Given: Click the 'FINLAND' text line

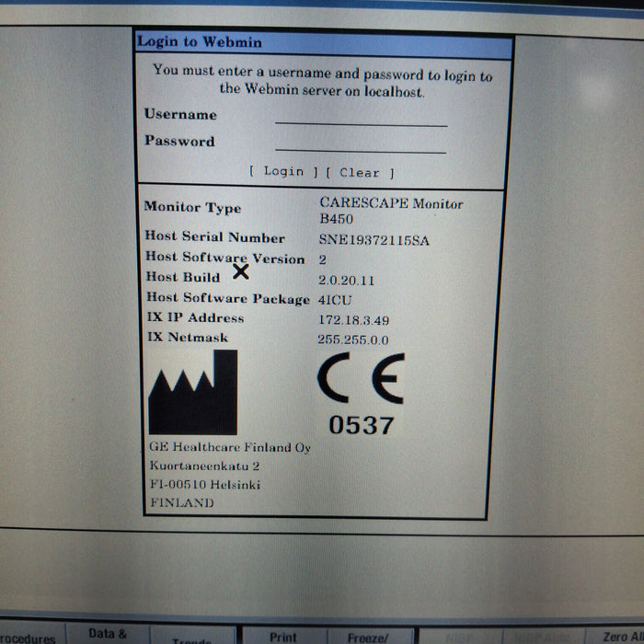Looking at the screenshot, I should (182, 502).
